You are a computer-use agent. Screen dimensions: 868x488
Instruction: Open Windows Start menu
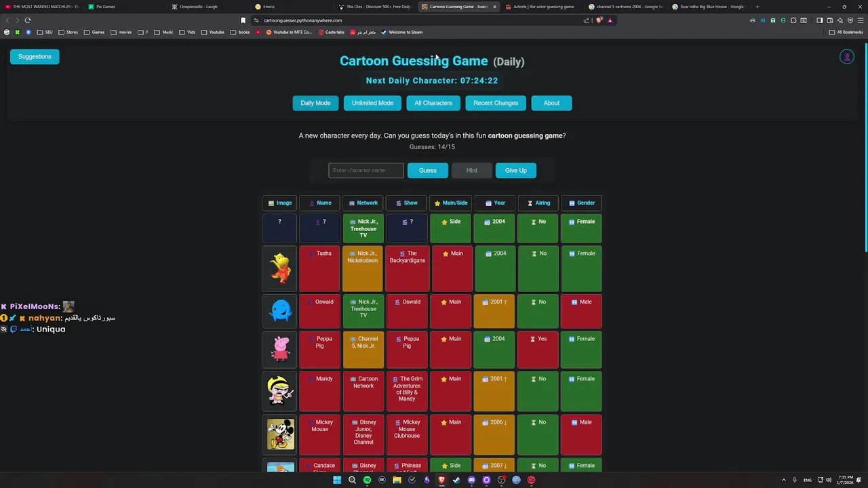pyautogui.click(x=337, y=480)
